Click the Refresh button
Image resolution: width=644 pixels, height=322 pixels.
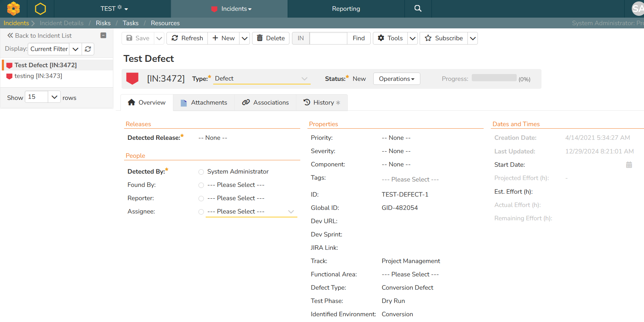187,38
